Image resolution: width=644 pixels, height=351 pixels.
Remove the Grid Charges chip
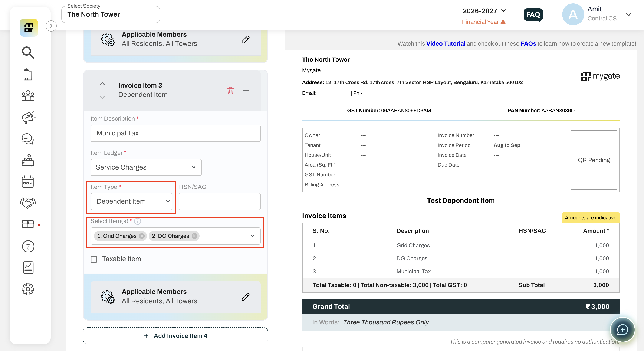[142, 236]
